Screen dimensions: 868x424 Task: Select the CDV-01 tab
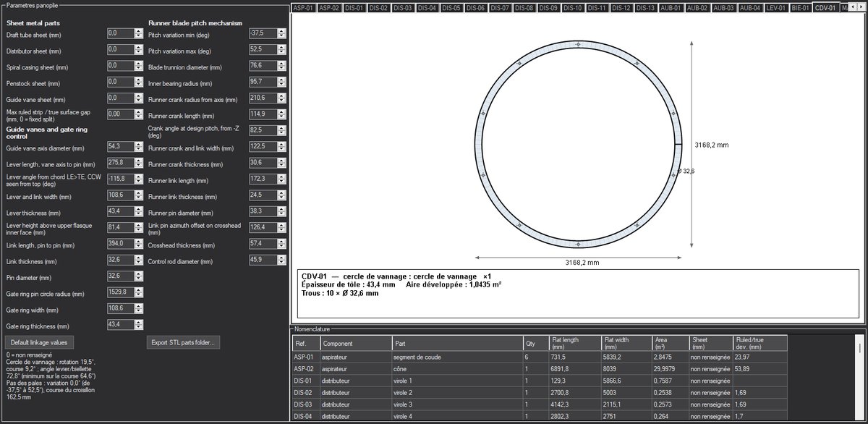[x=825, y=7]
